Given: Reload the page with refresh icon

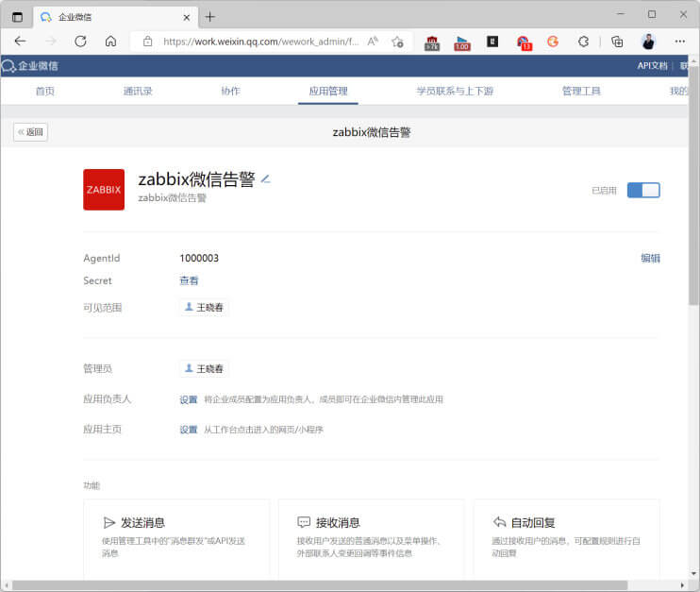Looking at the screenshot, I should (x=80, y=42).
